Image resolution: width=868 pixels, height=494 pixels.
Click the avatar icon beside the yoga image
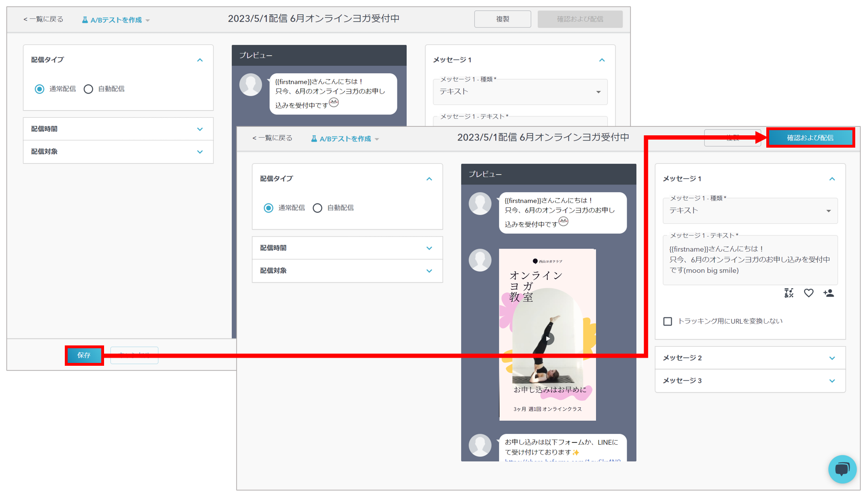(x=480, y=260)
